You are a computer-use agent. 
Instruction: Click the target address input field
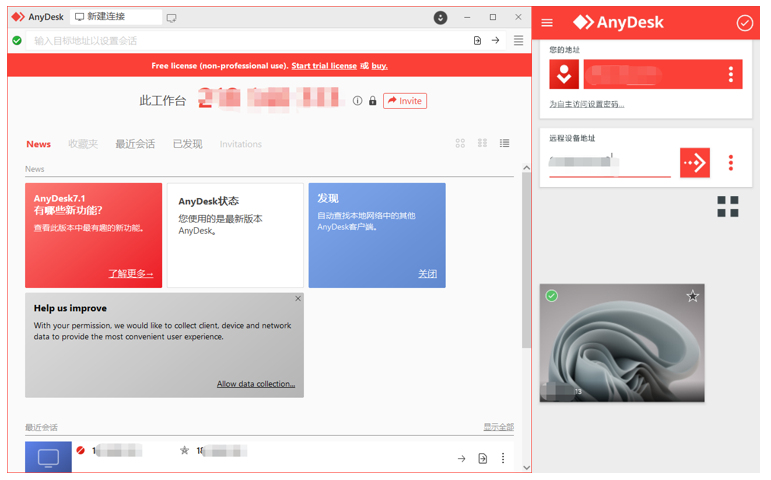pyautogui.click(x=246, y=41)
